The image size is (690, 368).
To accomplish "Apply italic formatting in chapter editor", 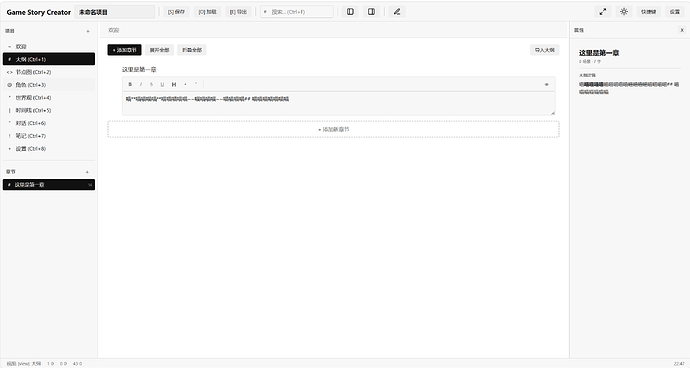I will tap(141, 84).
